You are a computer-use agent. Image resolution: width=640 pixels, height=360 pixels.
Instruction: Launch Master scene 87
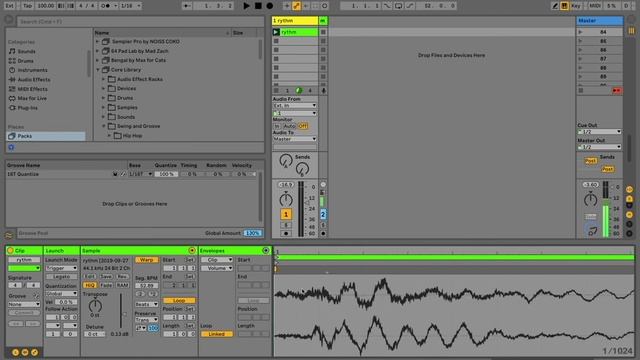[581, 59]
